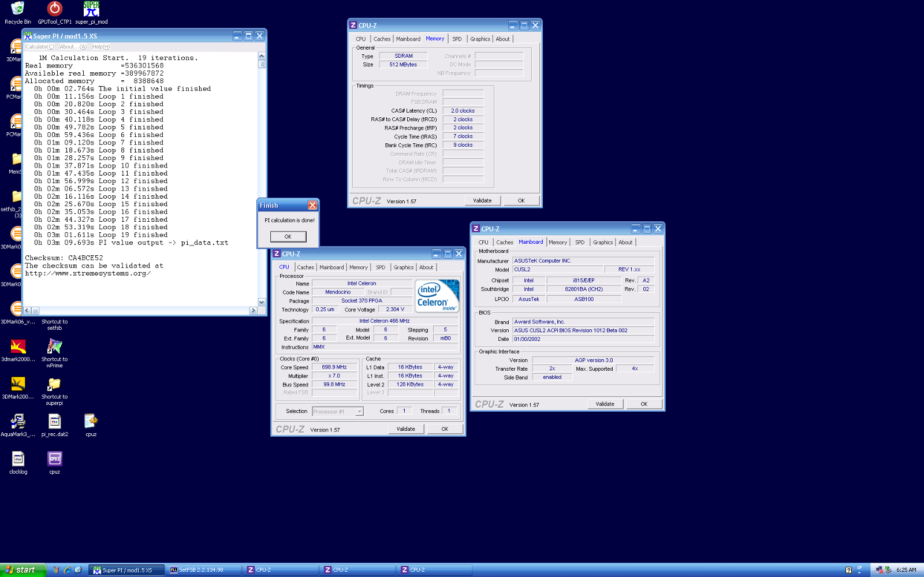Click OK in the Finish dialog
The image size is (924, 577).
(288, 236)
